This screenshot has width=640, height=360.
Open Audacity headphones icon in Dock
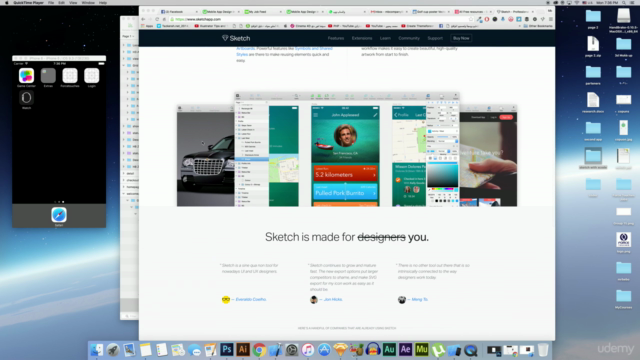(373, 350)
